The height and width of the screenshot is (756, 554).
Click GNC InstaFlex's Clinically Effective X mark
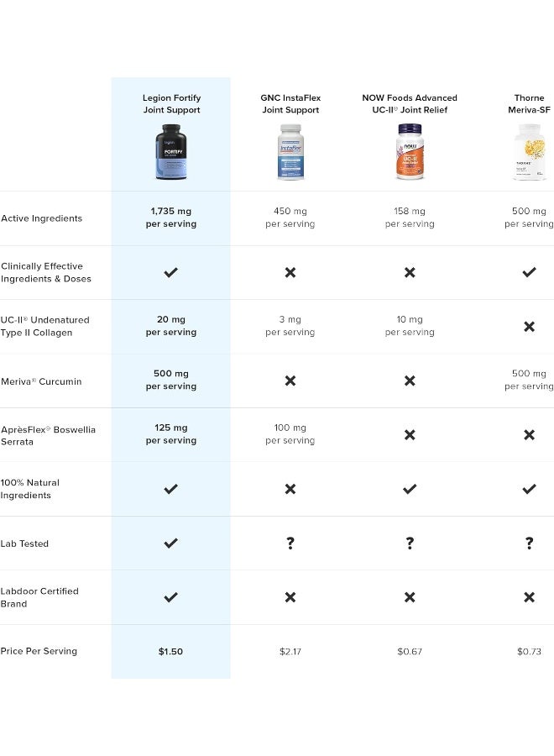[290, 272]
